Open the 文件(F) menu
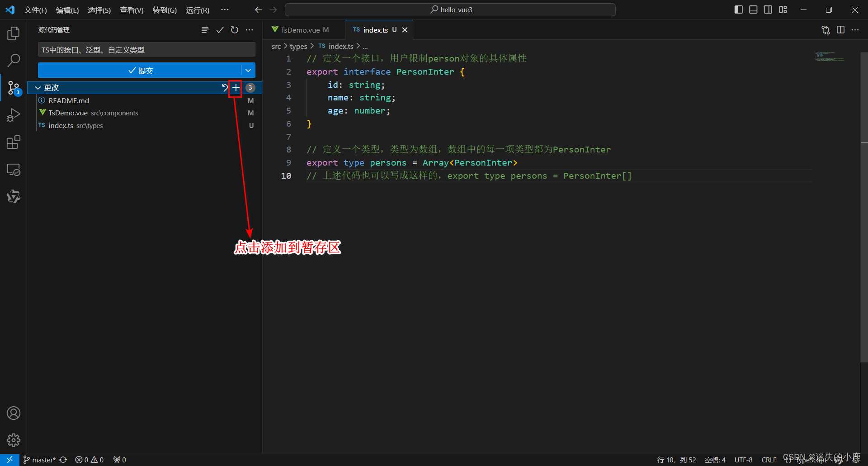868x466 pixels. point(35,10)
